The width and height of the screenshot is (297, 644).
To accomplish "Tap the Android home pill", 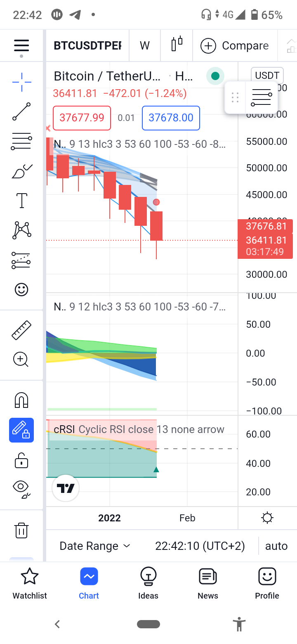I will pos(148,624).
